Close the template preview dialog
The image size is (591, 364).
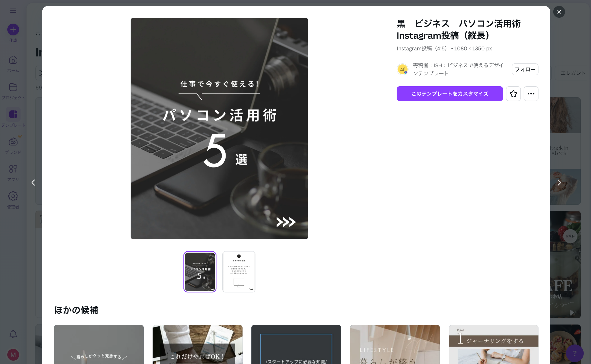pyautogui.click(x=559, y=12)
